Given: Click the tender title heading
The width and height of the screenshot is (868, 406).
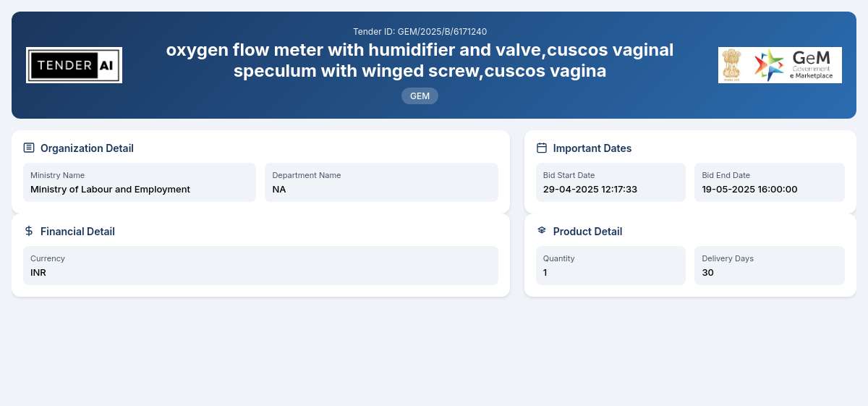Looking at the screenshot, I should click(420, 60).
